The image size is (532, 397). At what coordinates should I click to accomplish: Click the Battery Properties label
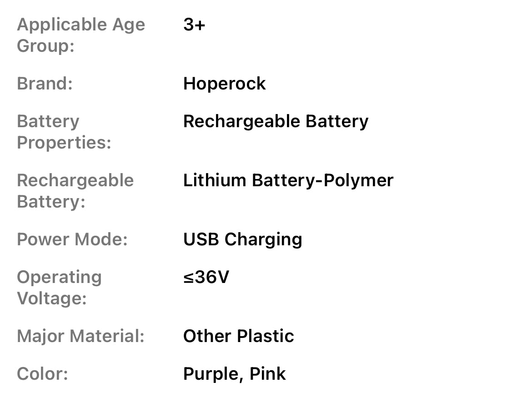click(x=64, y=132)
